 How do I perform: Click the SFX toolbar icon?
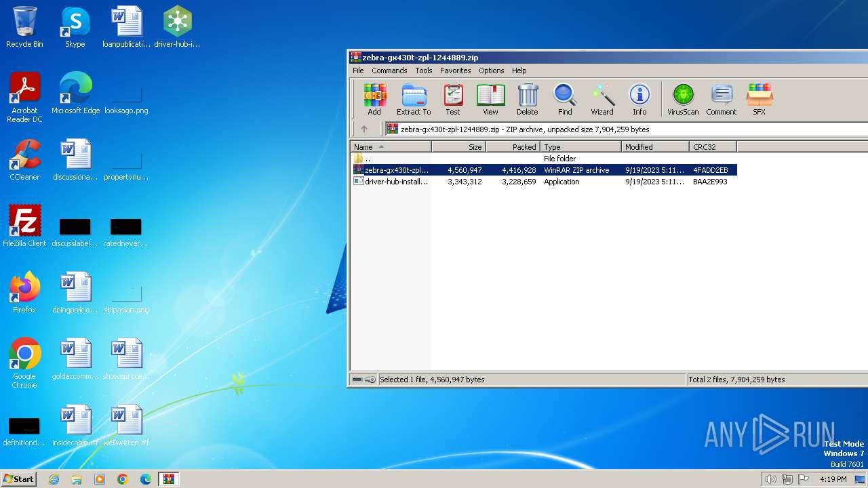[x=759, y=100]
